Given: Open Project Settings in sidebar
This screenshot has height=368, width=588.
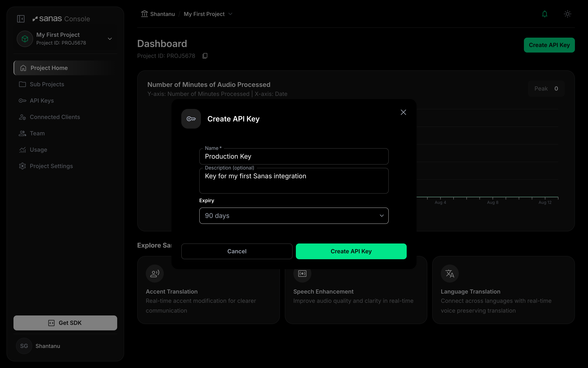Looking at the screenshot, I should [x=65, y=166].
